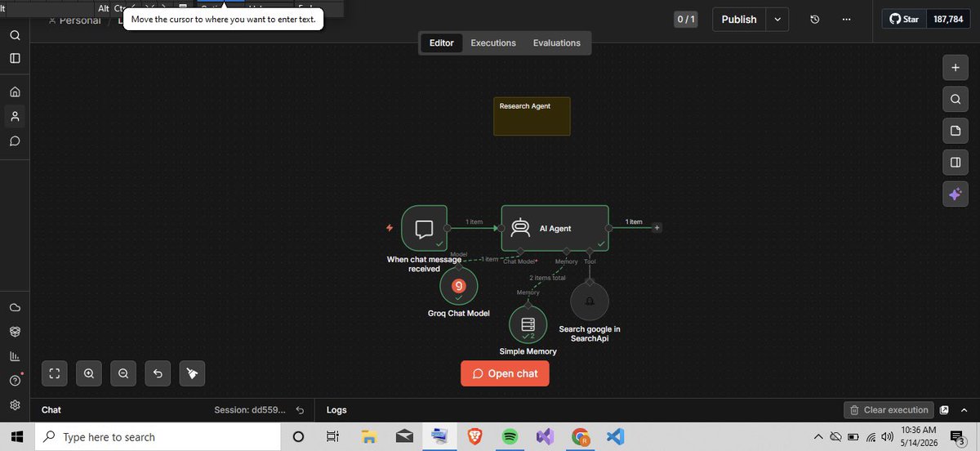
Task: Add a node with the plus button
Action: click(x=955, y=68)
